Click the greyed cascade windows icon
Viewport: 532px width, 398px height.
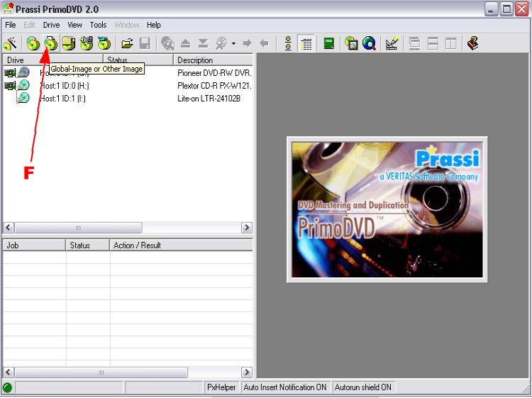point(414,43)
